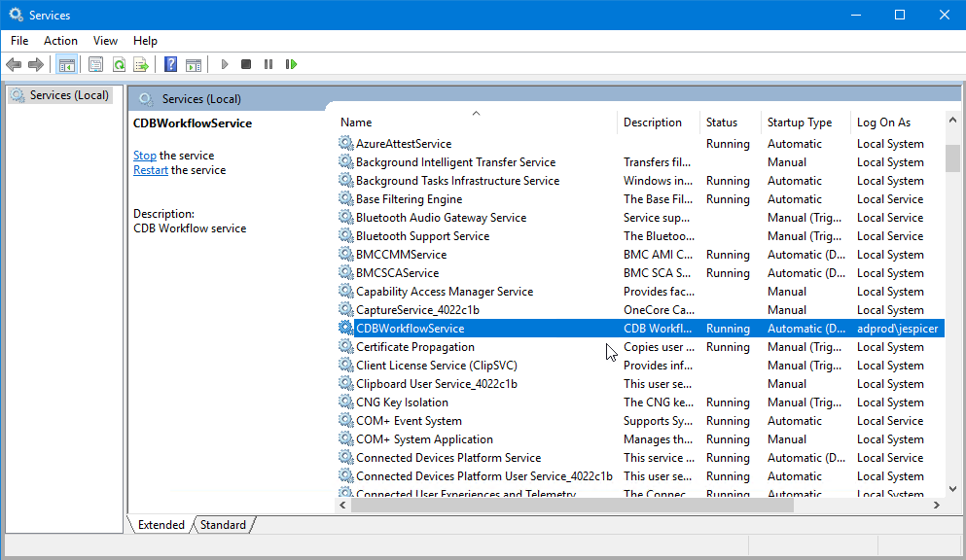The image size is (966, 560).
Task: Select the gear icon for AzureAttestService
Action: point(345,143)
